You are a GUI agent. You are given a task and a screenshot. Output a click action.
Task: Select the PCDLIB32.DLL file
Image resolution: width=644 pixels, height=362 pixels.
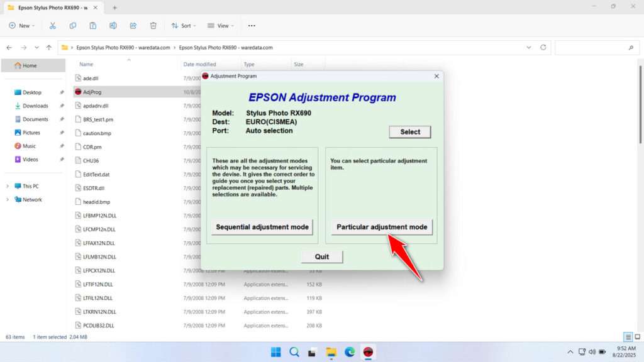tap(98, 326)
